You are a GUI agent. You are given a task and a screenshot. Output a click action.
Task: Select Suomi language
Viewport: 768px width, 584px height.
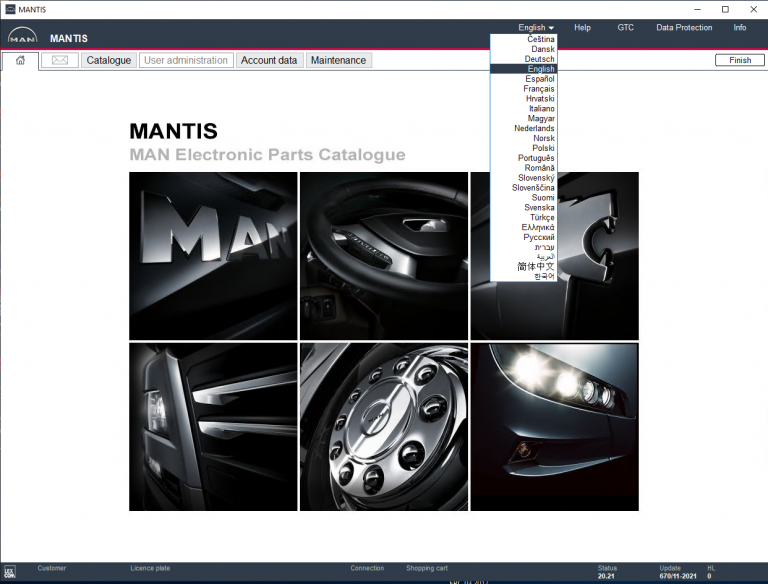click(x=524, y=197)
